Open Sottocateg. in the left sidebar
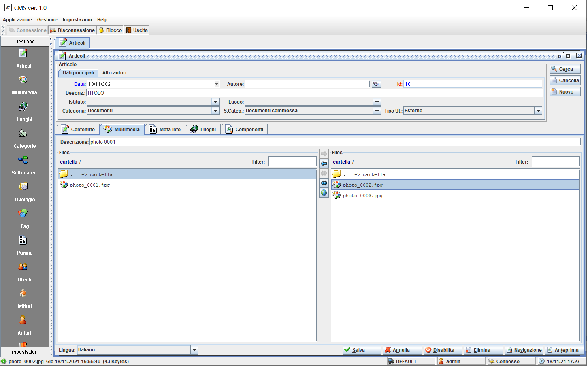 pos(24,166)
